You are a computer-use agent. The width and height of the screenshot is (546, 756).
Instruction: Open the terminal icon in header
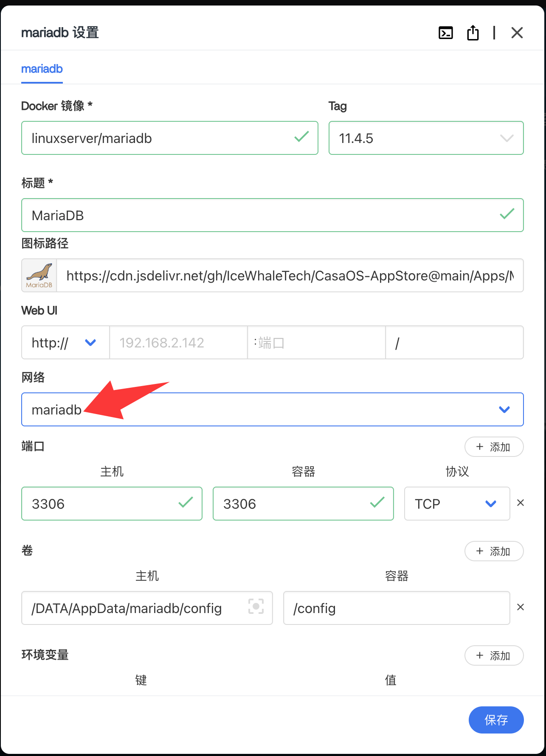point(445,33)
